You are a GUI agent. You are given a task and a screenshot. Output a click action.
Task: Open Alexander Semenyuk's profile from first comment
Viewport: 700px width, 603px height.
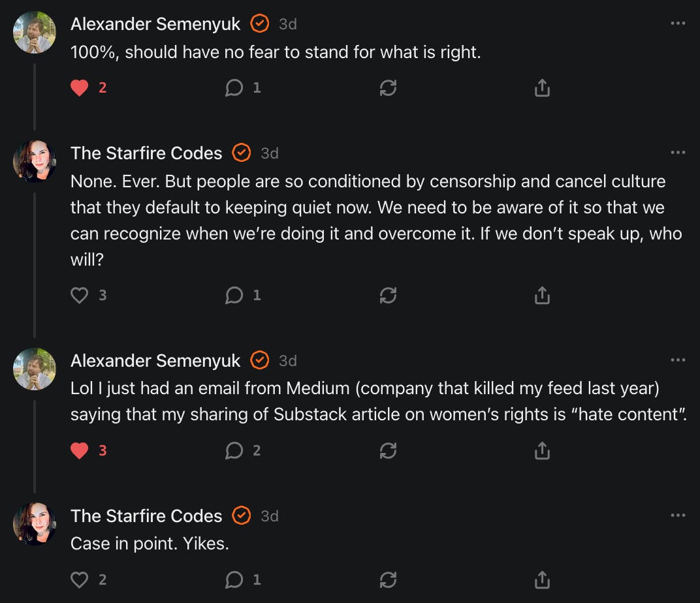pos(155,24)
